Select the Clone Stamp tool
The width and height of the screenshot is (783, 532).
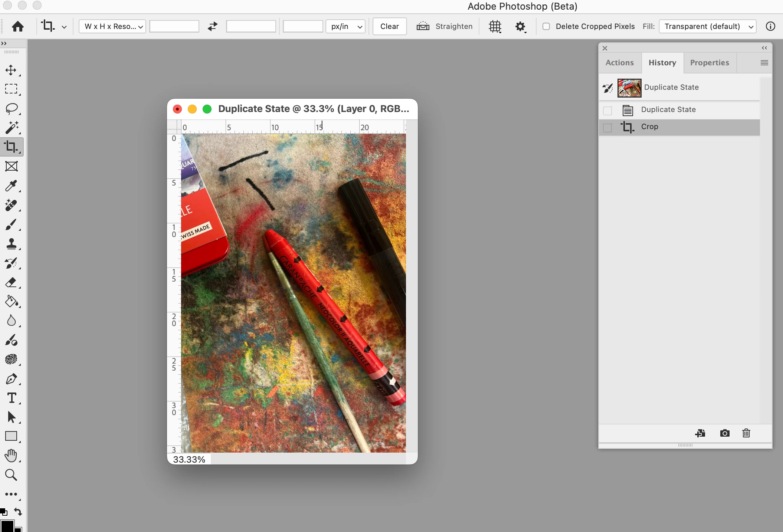coord(12,244)
